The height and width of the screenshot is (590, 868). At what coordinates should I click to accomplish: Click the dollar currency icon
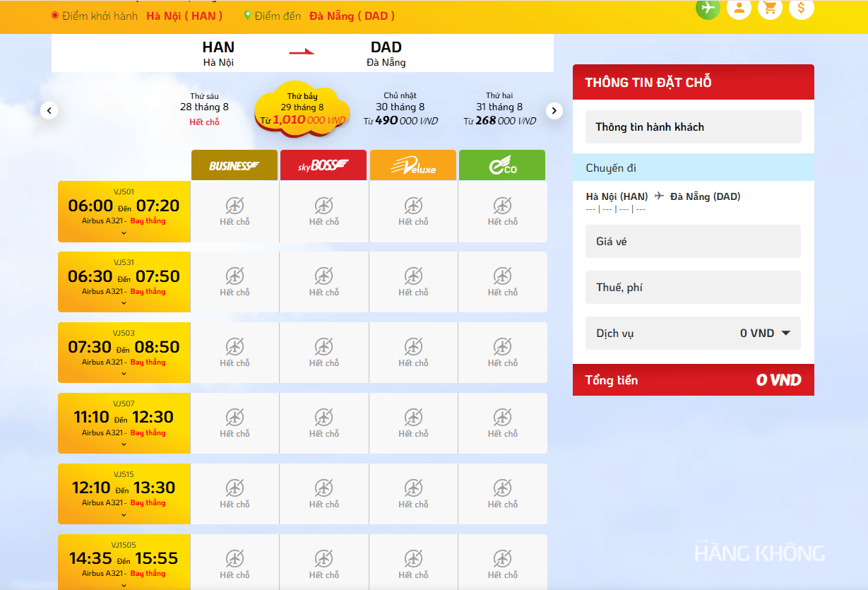tap(802, 8)
